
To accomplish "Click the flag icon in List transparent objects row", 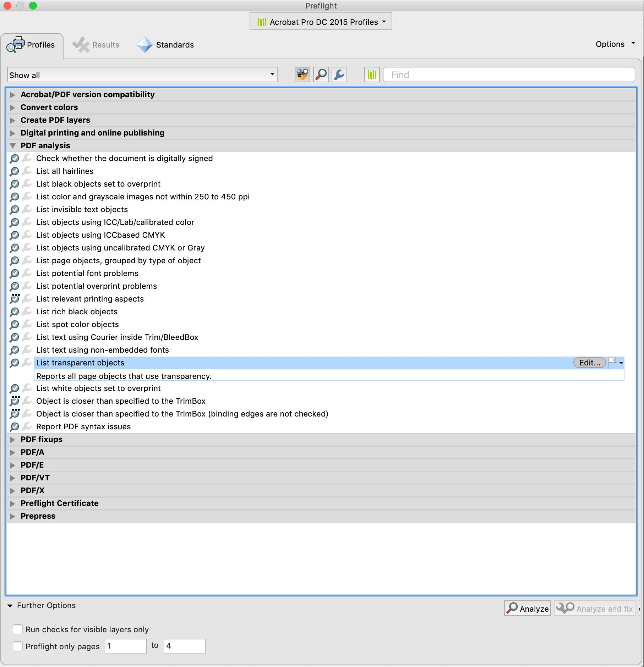I will pos(613,363).
